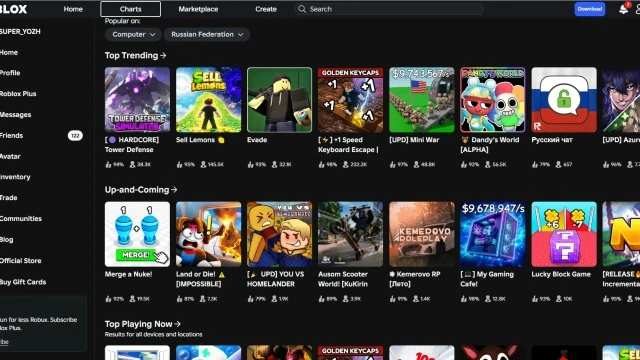Open Messages in the sidebar
The height and width of the screenshot is (360, 640).
pos(16,115)
